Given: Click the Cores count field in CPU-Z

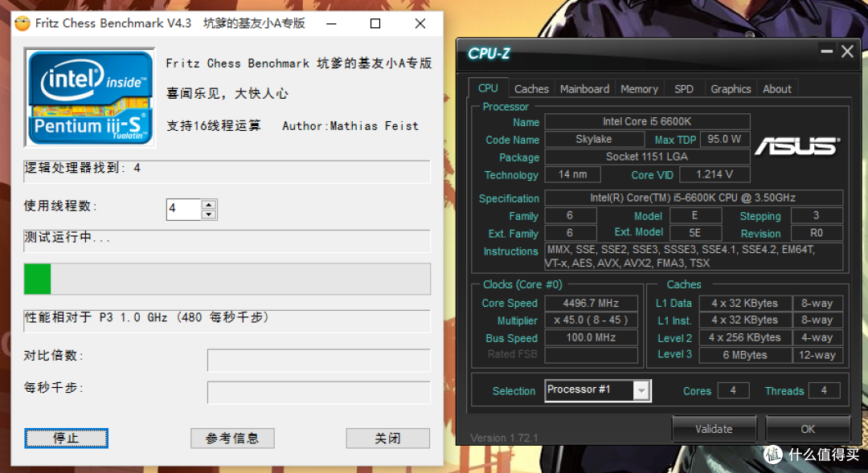Looking at the screenshot, I should pyautogui.click(x=734, y=390).
